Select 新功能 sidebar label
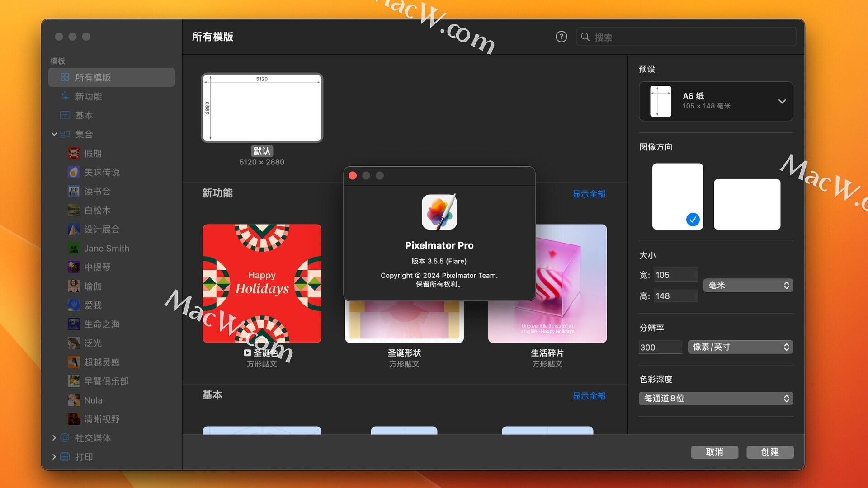This screenshot has height=488, width=868. click(88, 96)
